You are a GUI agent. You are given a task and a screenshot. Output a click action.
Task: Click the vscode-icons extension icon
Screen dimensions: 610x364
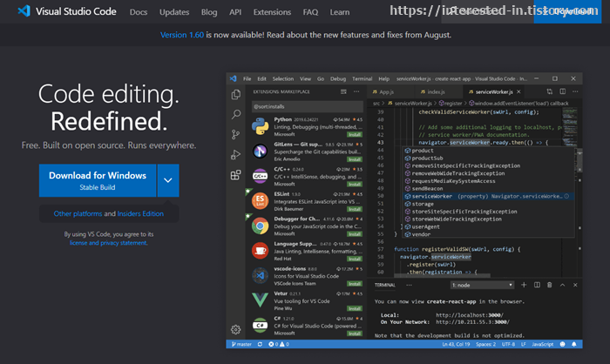click(260, 276)
